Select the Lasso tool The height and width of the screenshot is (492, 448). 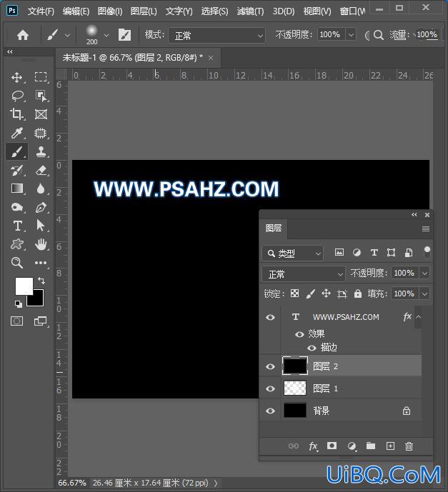(17, 96)
